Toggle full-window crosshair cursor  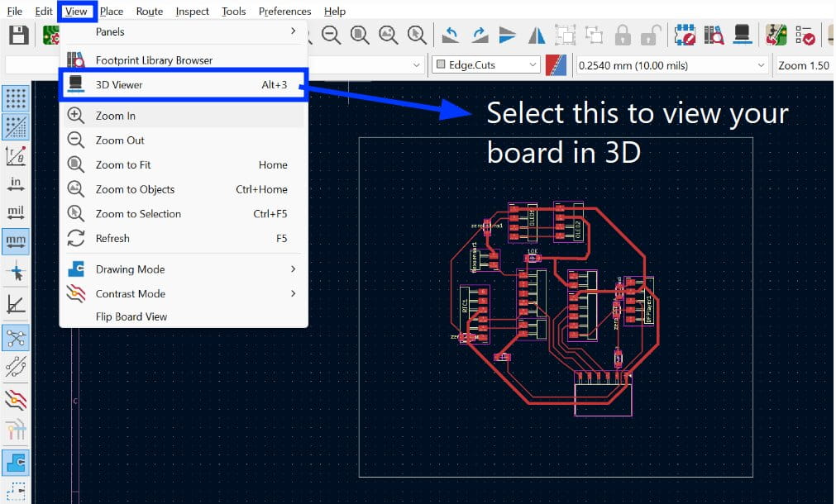(16, 271)
